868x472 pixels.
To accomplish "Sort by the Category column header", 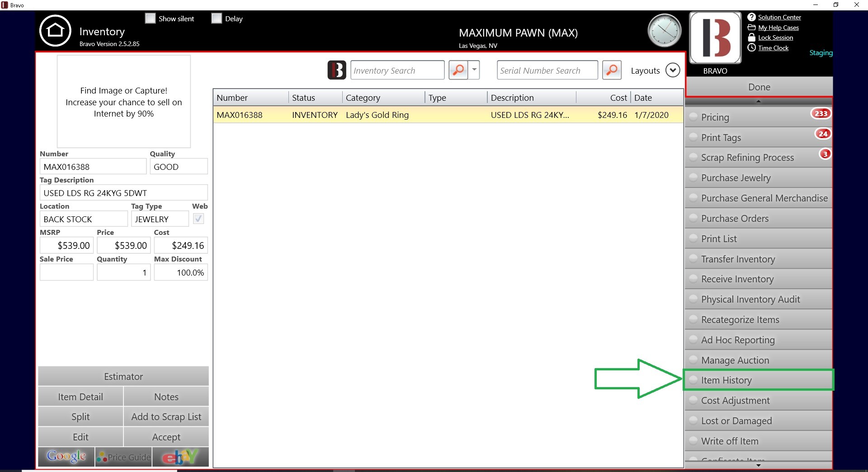I will click(x=384, y=98).
